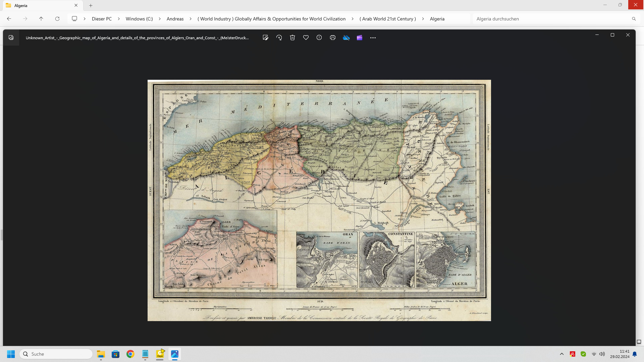Navigate to Windows (C:) breadcrumb
This screenshot has height=362, width=644.
click(139, 19)
